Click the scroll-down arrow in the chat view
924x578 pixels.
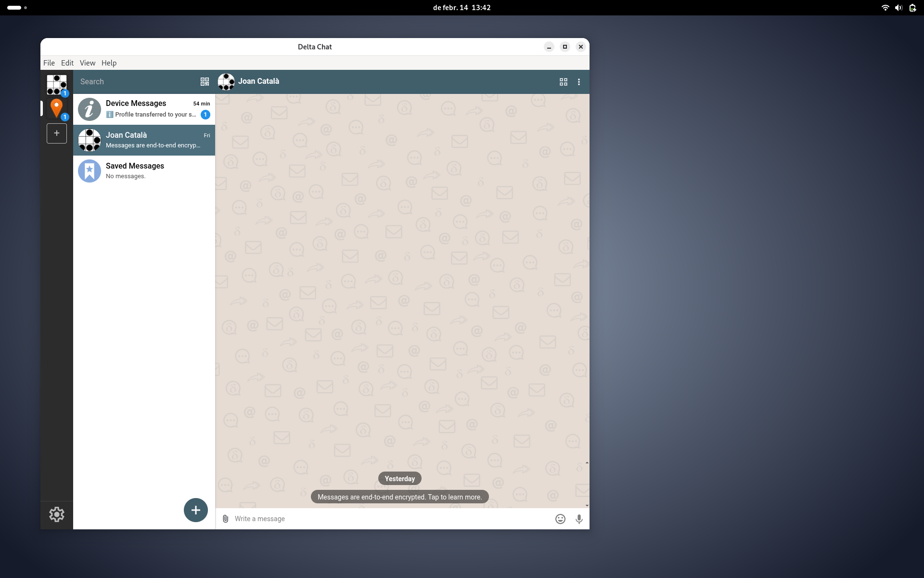586,505
